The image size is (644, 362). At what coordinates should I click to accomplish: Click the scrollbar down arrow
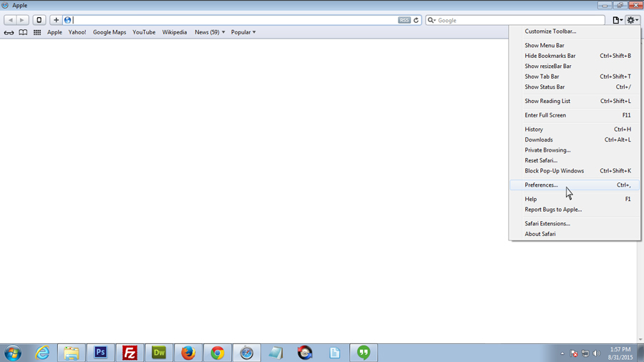point(640,340)
